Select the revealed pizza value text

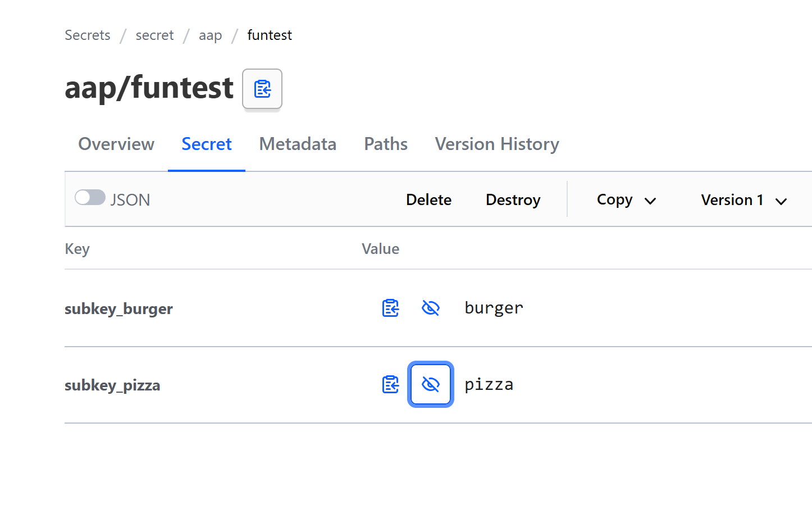click(x=489, y=385)
